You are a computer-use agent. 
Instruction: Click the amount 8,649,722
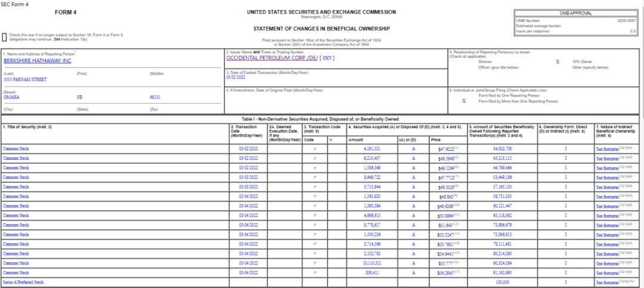(x=372, y=178)
